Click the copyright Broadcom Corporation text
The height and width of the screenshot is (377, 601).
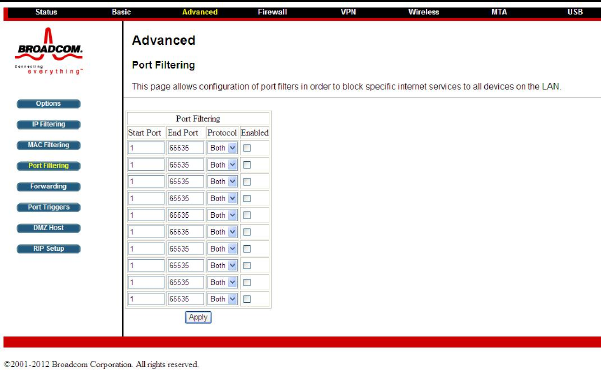(x=101, y=364)
